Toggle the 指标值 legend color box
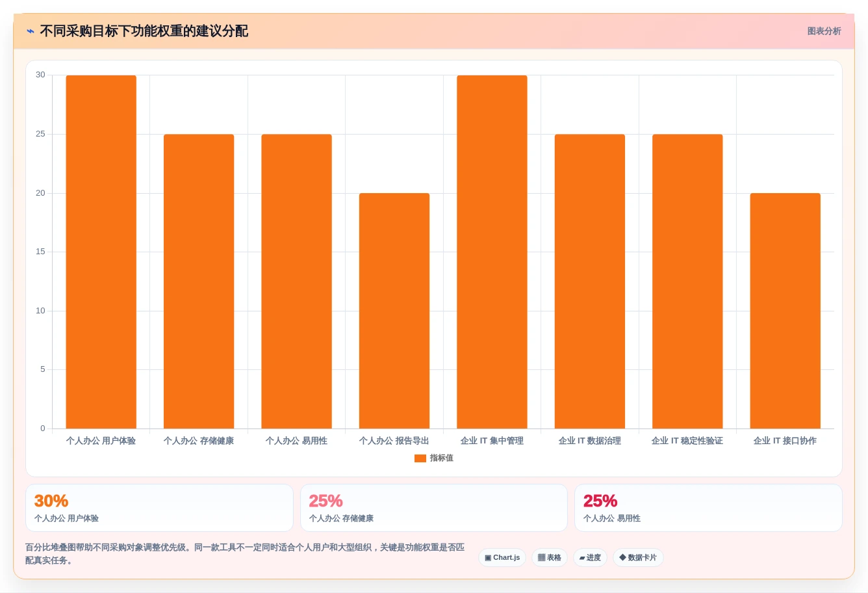 [x=420, y=458]
